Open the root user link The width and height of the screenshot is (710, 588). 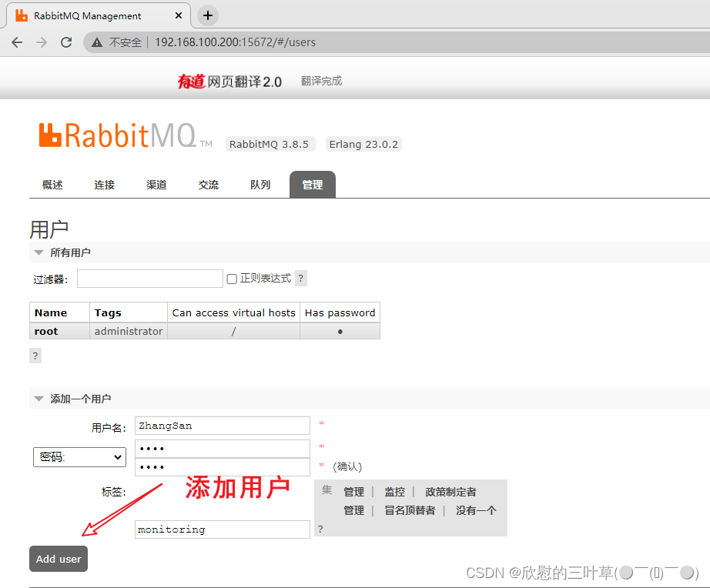46,332
